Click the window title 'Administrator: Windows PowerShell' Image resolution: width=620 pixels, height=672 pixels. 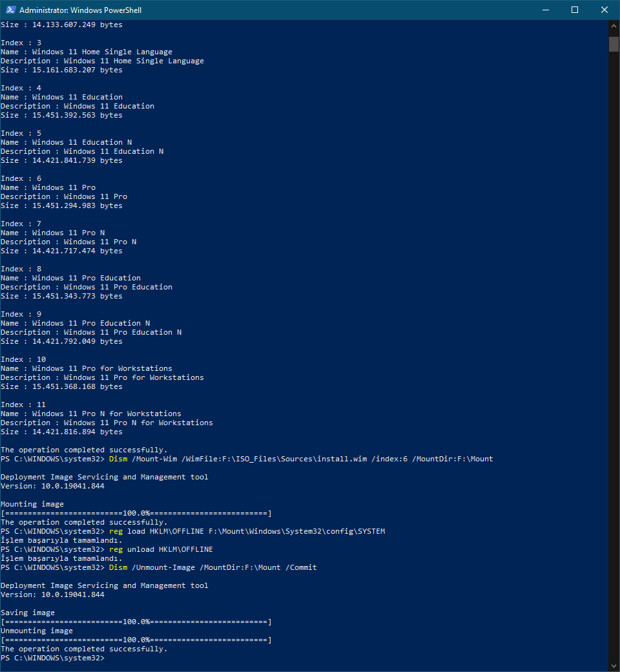(81, 10)
